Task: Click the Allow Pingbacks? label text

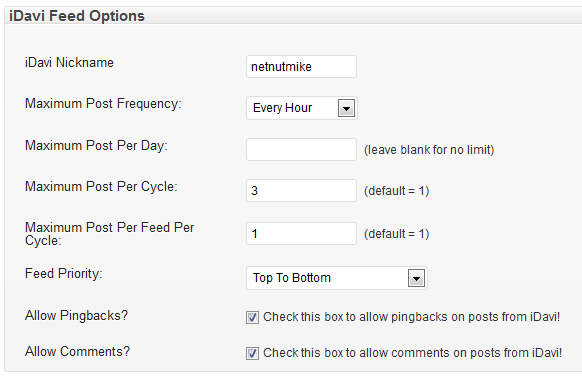Action: [76, 316]
